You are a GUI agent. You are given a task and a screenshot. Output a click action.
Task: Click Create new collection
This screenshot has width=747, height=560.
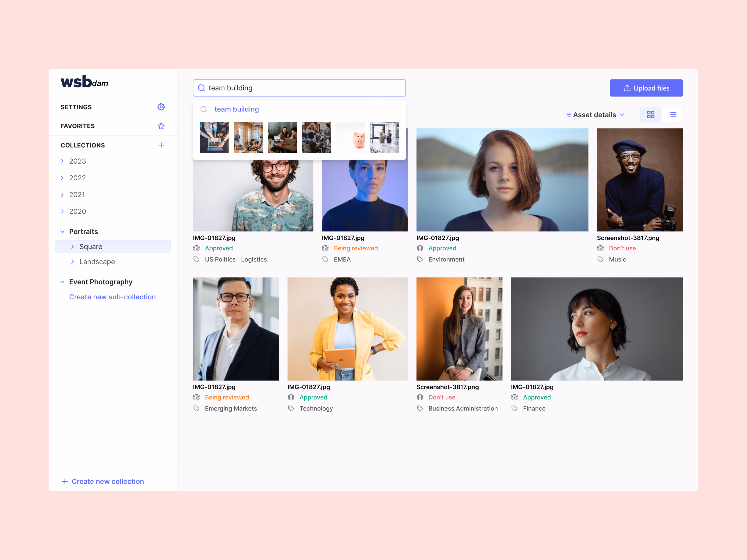[x=103, y=481]
